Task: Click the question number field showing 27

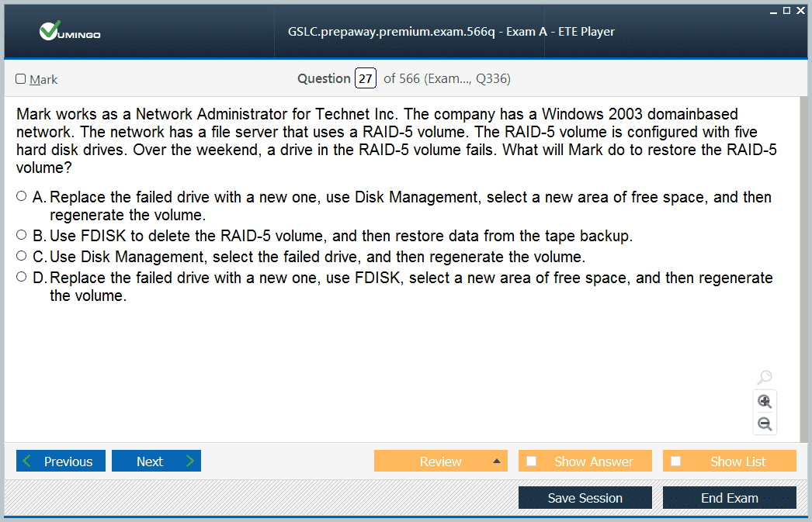Action: click(x=366, y=78)
